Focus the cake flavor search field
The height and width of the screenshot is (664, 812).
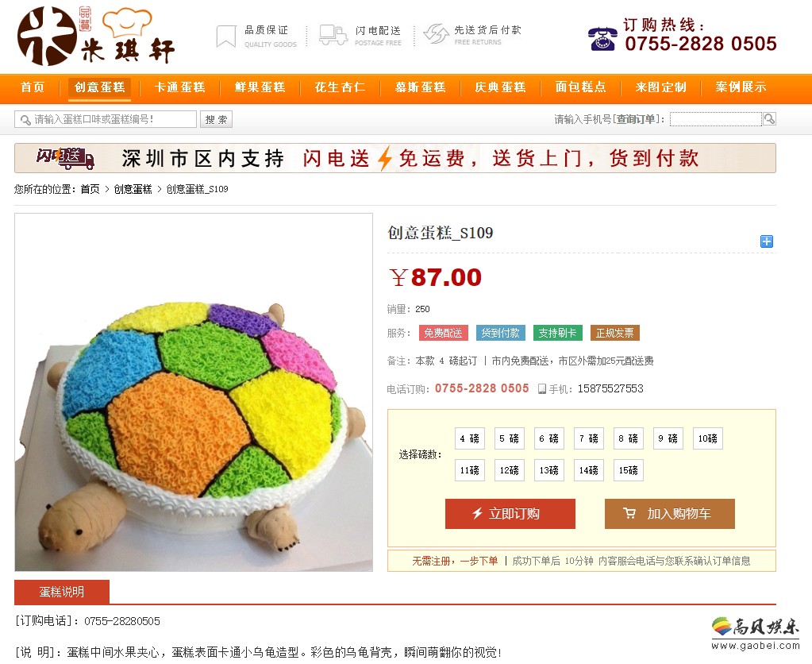coord(106,119)
